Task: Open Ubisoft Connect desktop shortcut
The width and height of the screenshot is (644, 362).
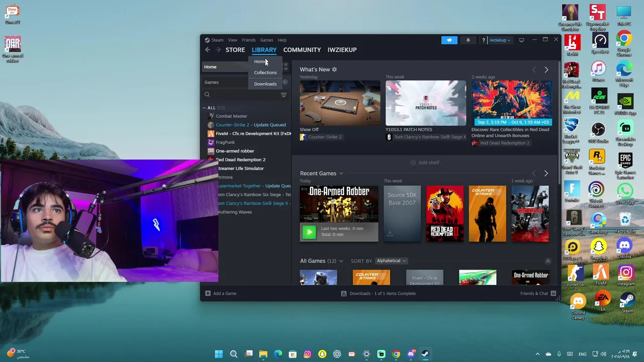Action: (597, 194)
